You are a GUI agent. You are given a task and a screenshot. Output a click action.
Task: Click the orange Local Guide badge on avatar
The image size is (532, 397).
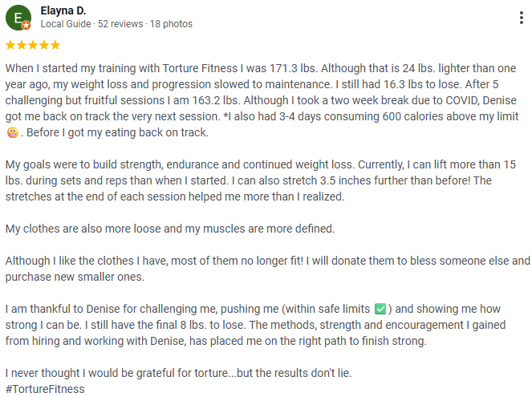(x=26, y=26)
